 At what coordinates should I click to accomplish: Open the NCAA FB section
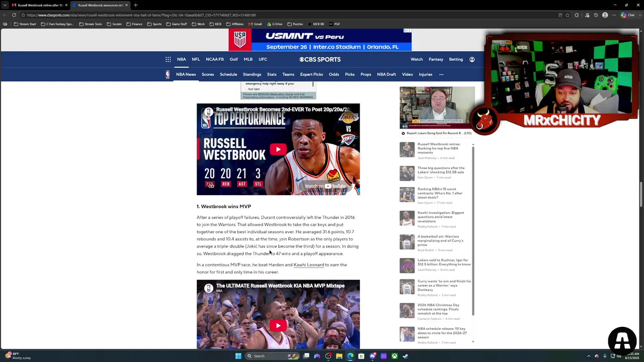[x=214, y=59]
